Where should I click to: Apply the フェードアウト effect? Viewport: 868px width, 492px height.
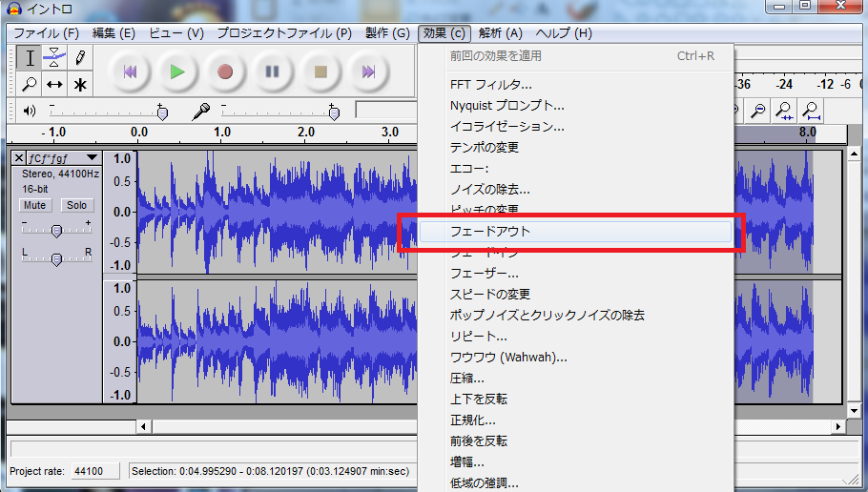[x=576, y=232]
